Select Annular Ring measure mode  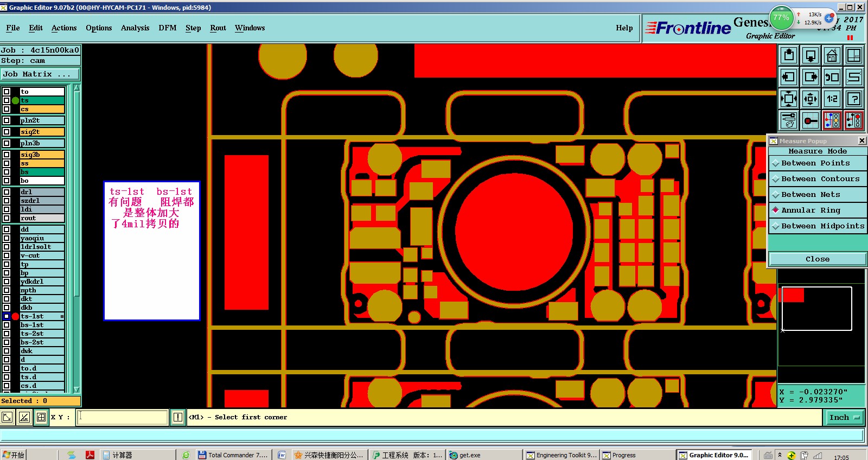pyautogui.click(x=818, y=210)
